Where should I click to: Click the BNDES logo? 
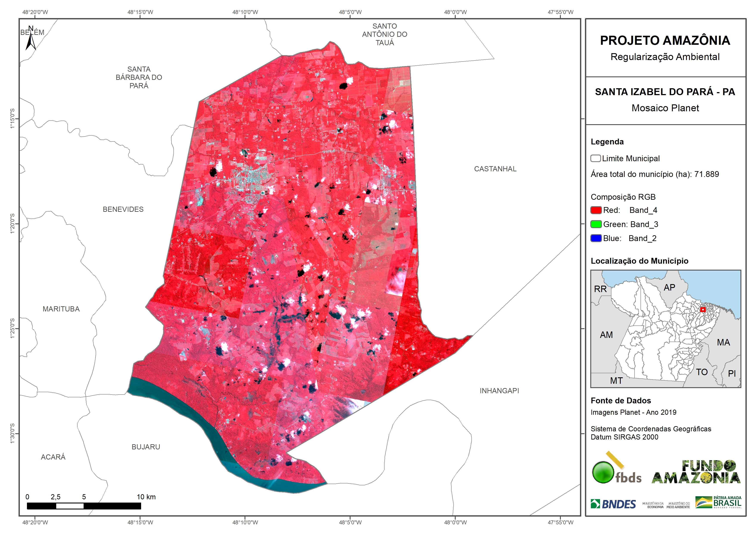(613, 504)
